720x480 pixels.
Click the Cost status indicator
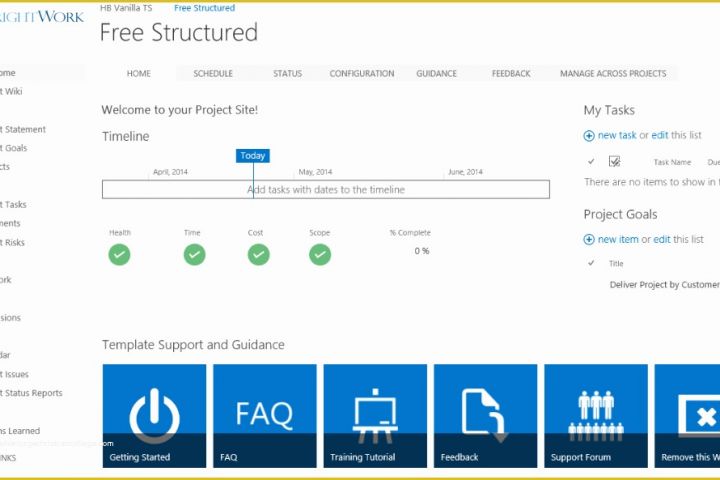click(x=259, y=254)
